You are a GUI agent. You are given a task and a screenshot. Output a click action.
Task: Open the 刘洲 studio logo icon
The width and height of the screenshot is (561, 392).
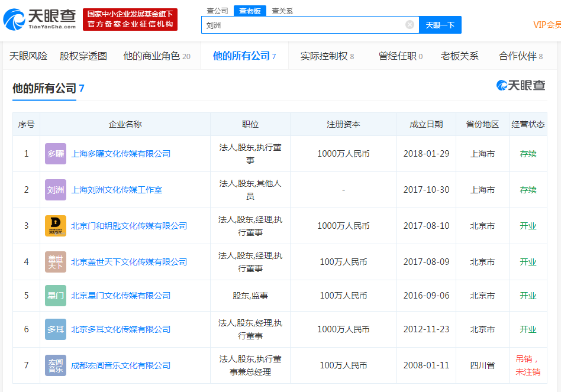(x=56, y=190)
